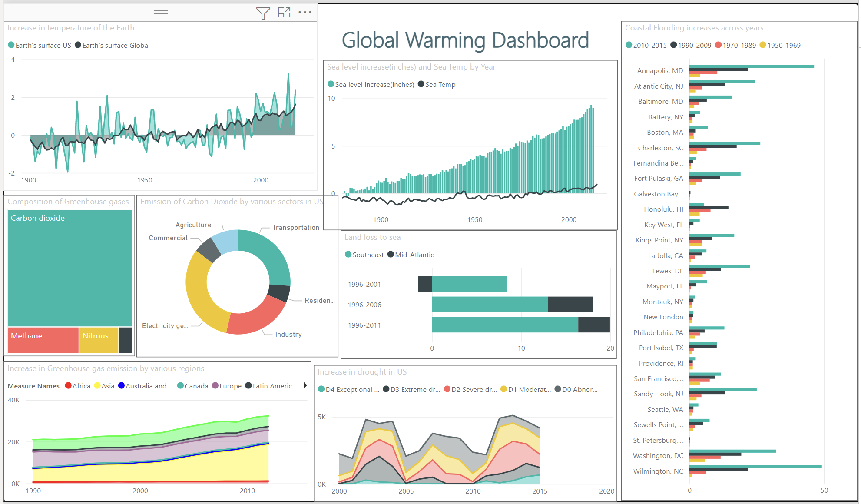The height and width of the screenshot is (504, 861).
Task: Expand legend arrow next to Latin America
Action: 305,385
